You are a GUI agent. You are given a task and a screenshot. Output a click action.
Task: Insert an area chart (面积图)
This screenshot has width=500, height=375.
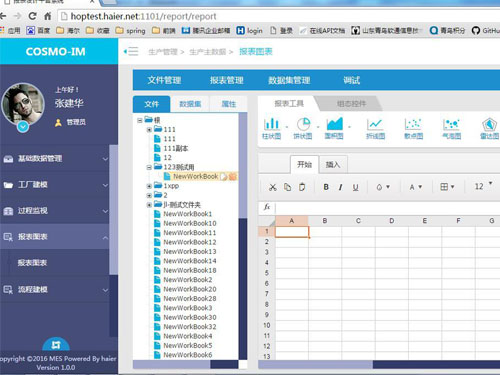[334, 128]
